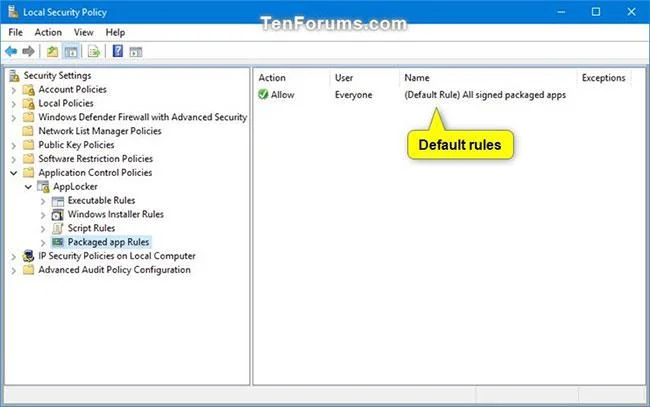Sort by the Exceptions column header
650x407 pixels.
[x=604, y=78]
